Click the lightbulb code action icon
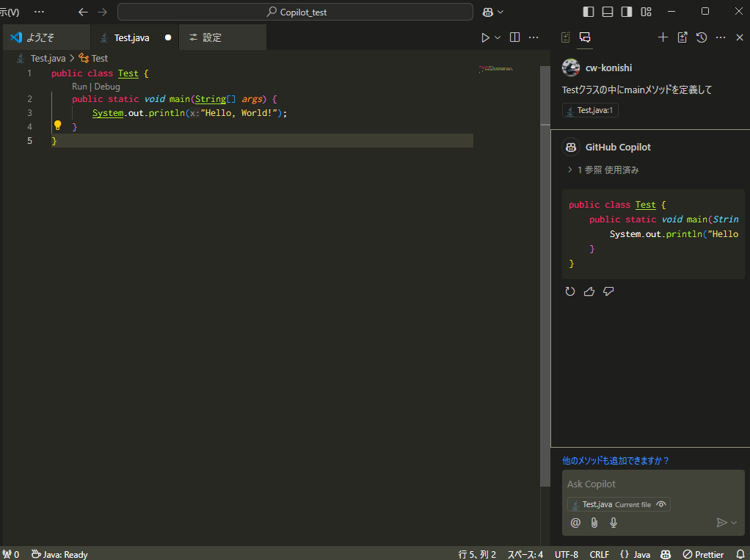 58,126
